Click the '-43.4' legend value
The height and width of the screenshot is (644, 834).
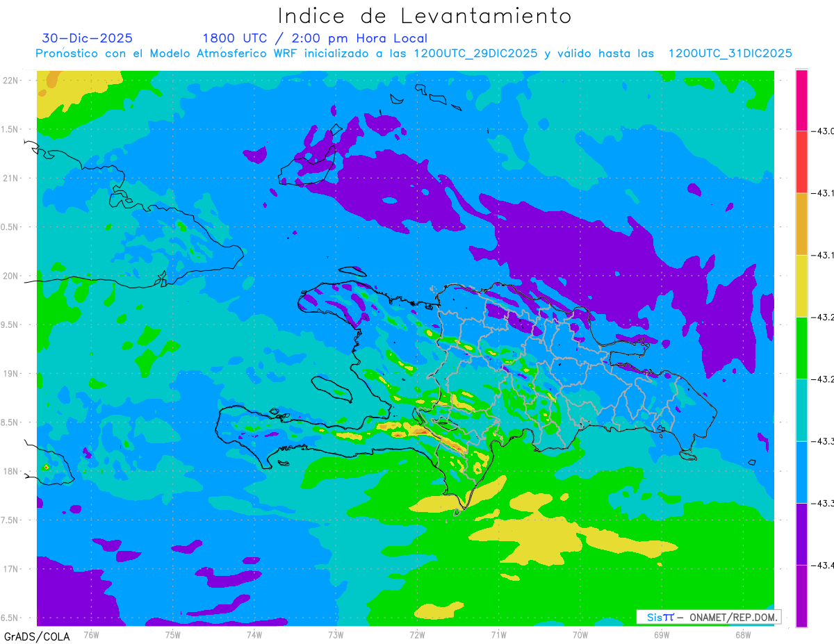pyautogui.click(x=824, y=565)
